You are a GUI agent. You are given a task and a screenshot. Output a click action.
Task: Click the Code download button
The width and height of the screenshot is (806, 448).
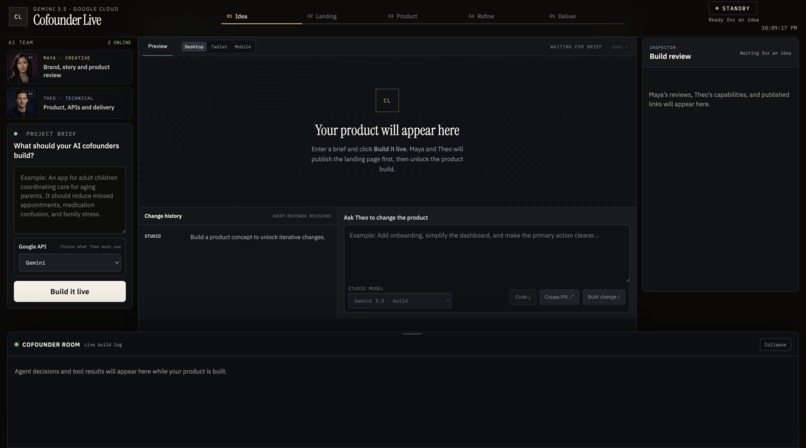point(523,297)
